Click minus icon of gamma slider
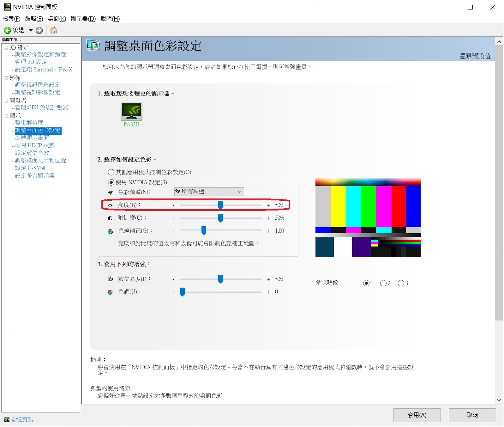Viewport: 504px width, 427px height. tap(173, 231)
